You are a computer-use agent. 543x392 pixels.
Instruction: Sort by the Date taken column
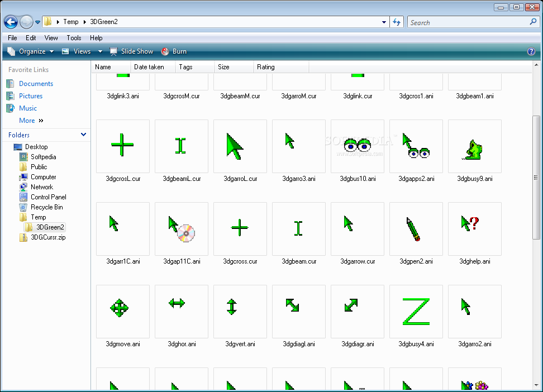click(153, 67)
